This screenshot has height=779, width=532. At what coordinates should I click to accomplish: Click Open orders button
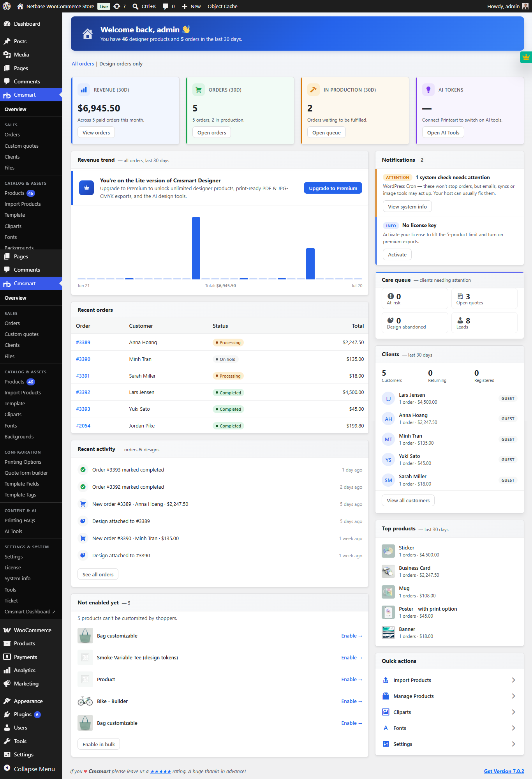(211, 132)
